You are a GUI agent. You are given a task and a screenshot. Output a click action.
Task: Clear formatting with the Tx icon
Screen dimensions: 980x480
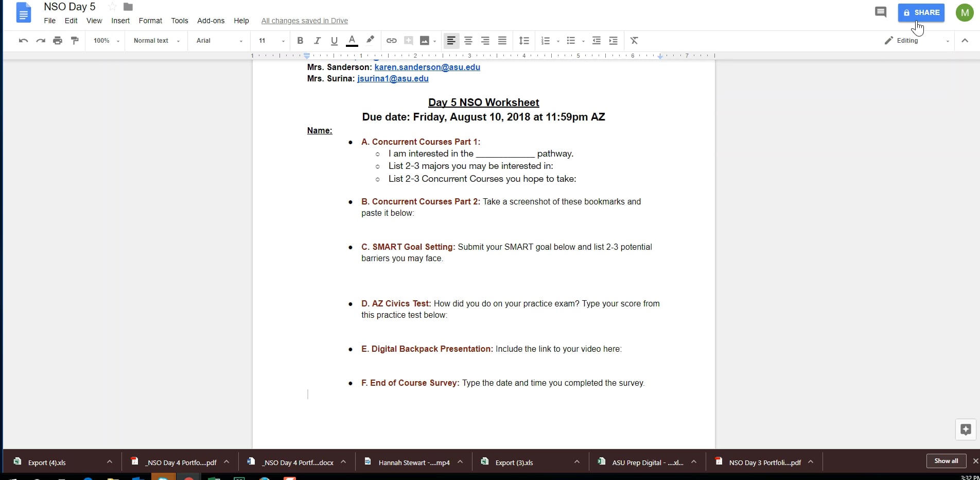[634, 41]
